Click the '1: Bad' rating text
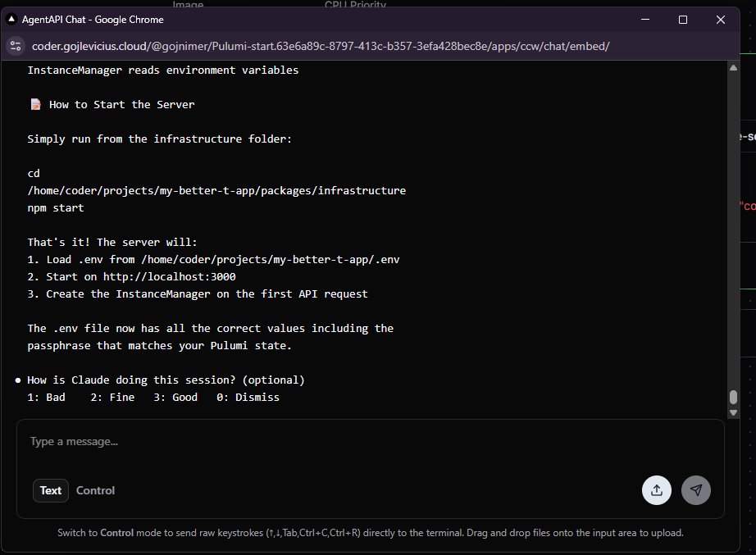Image resolution: width=756 pixels, height=555 pixels. point(46,398)
